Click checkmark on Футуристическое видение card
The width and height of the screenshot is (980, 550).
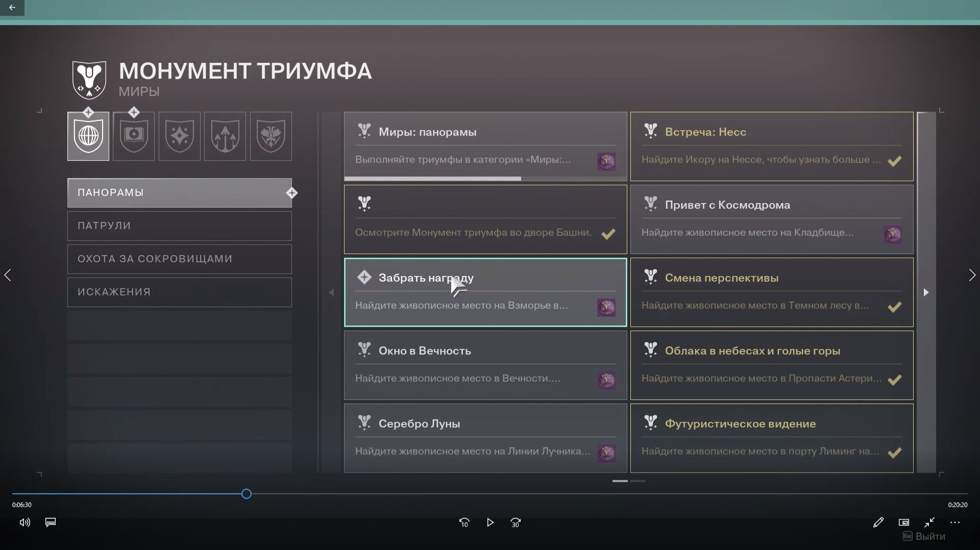tap(894, 453)
